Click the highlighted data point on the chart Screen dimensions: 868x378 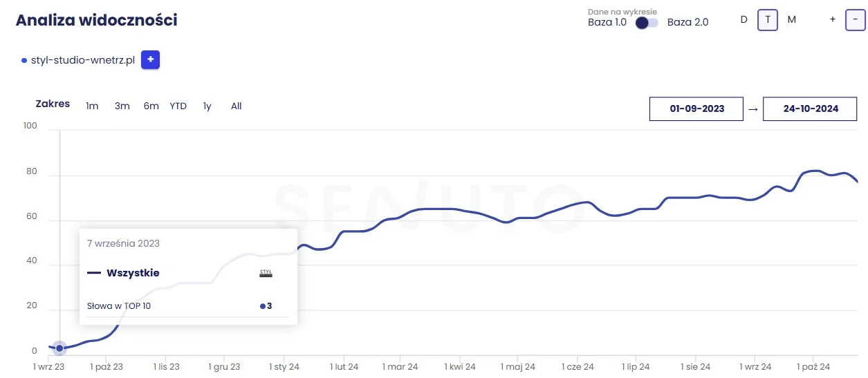click(x=59, y=348)
